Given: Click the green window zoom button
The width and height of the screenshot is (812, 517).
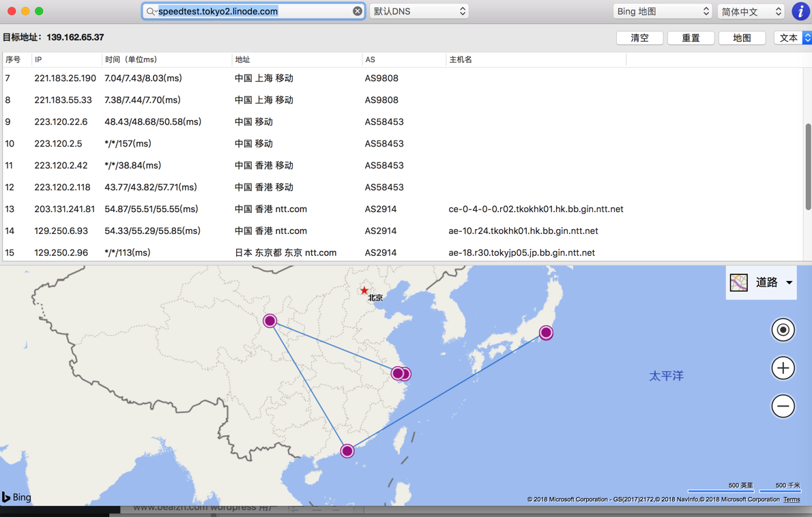Looking at the screenshot, I should pyautogui.click(x=39, y=11).
